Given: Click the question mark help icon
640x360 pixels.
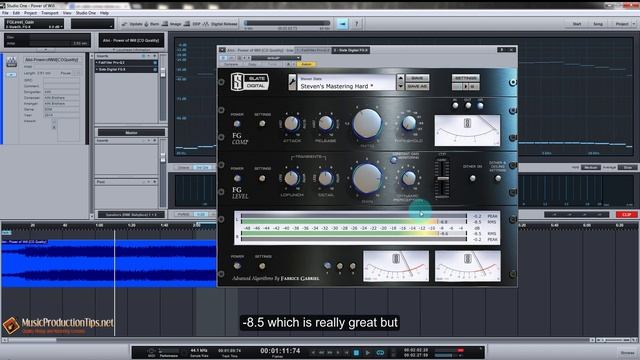Looking at the screenshot, I should [x=356, y=24].
